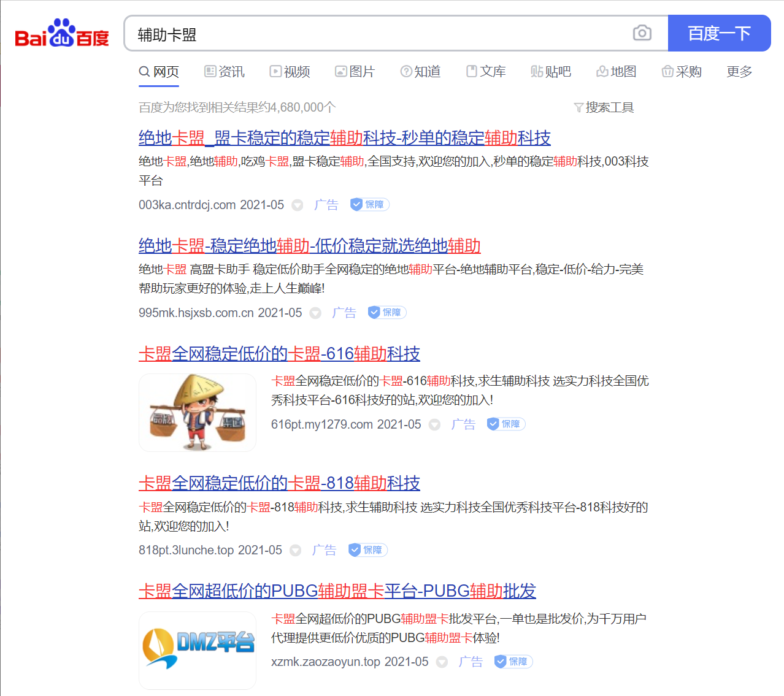
Task: Open 搜索工具 search tools
Action: click(604, 107)
